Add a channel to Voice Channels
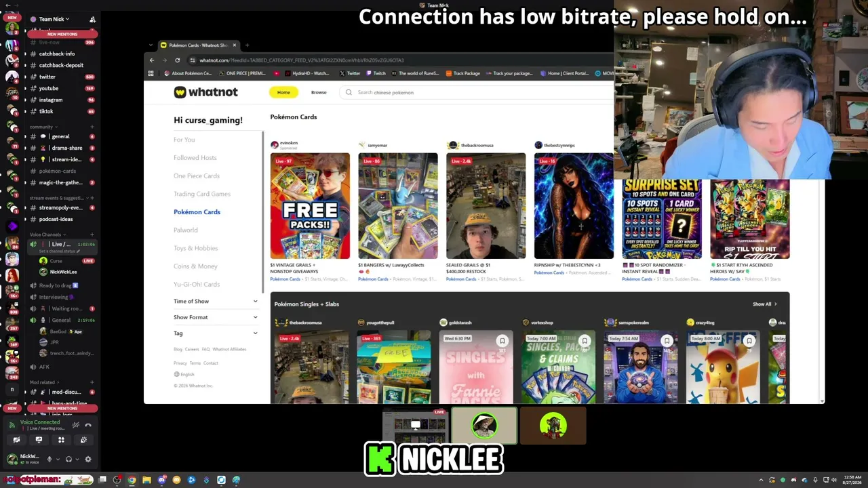868x488 pixels. 92,235
